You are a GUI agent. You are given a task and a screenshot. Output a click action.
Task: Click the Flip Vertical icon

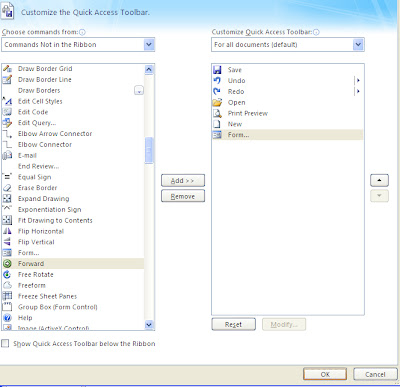coord(7,242)
